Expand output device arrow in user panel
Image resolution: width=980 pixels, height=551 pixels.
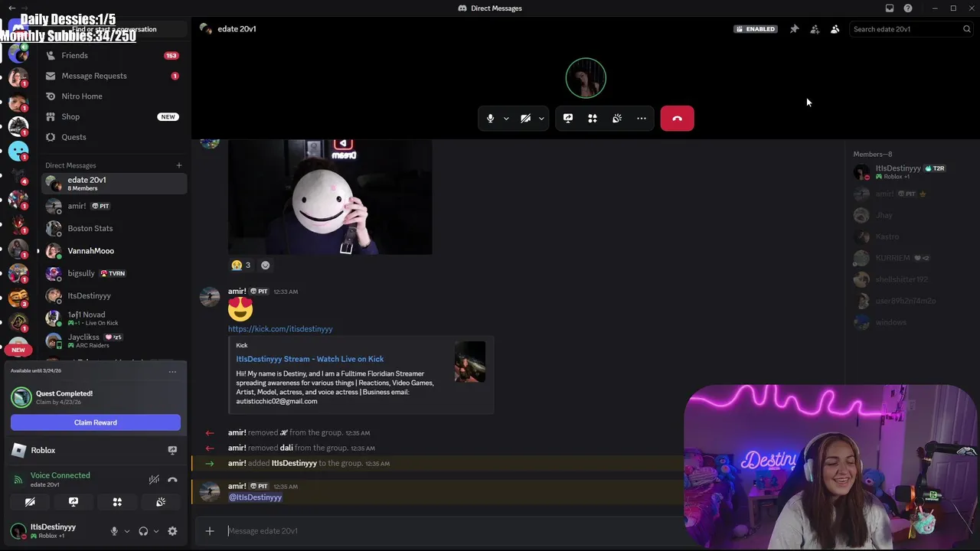tap(156, 531)
